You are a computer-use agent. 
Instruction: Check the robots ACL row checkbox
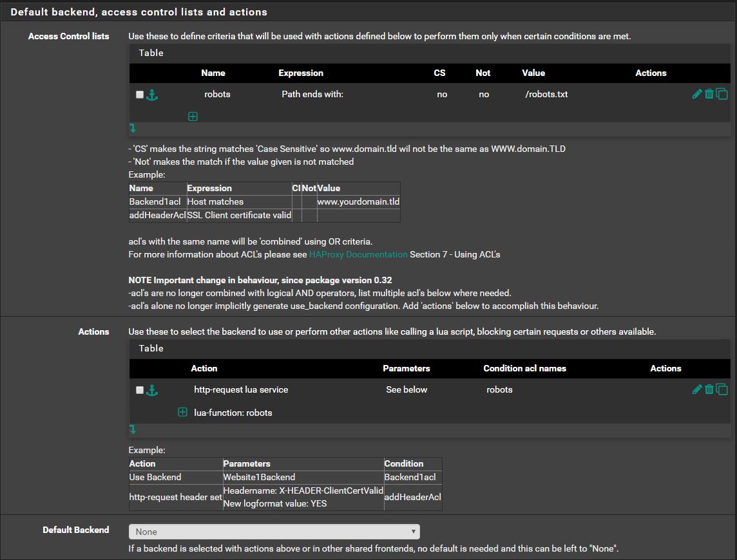[x=140, y=95]
